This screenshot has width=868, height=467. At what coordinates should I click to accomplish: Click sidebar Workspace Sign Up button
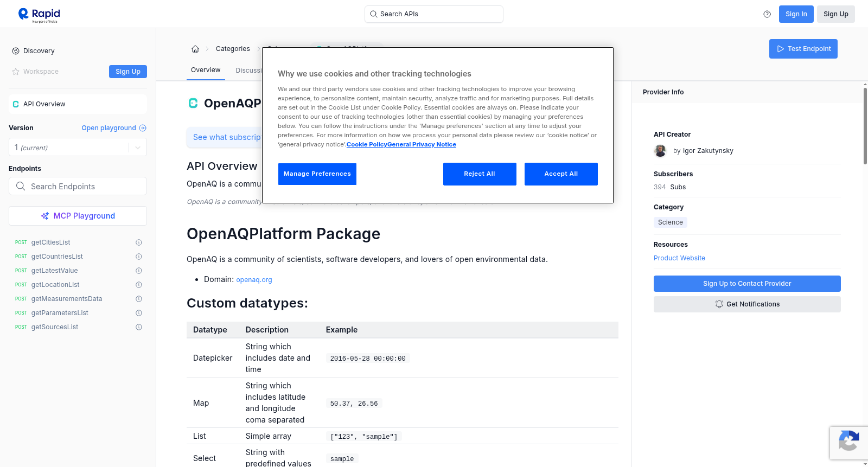(128, 72)
